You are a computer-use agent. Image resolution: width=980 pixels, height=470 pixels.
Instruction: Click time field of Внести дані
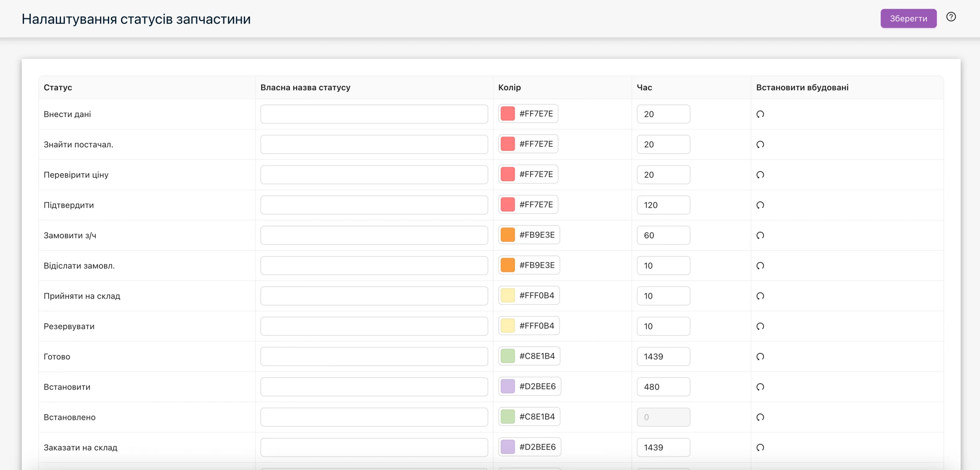pos(663,114)
